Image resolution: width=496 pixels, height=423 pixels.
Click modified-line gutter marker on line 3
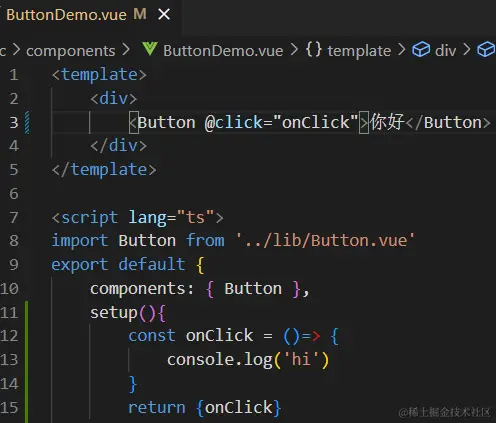point(27,123)
